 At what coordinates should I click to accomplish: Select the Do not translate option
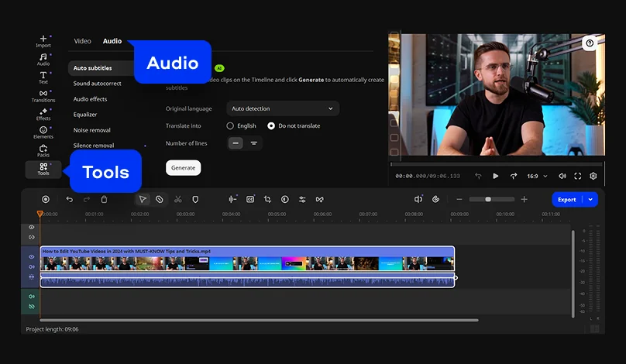coord(271,125)
